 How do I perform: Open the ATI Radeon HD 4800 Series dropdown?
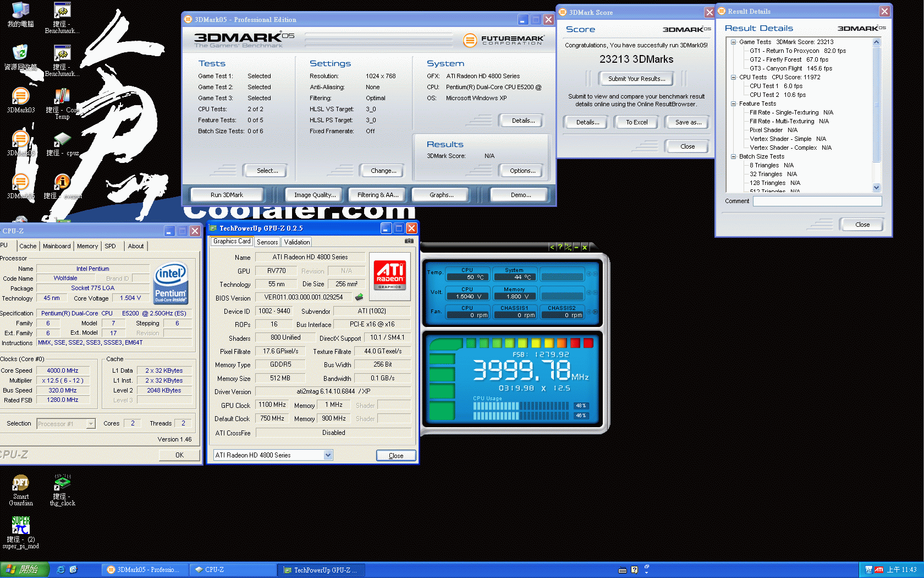[x=328, y=455]
